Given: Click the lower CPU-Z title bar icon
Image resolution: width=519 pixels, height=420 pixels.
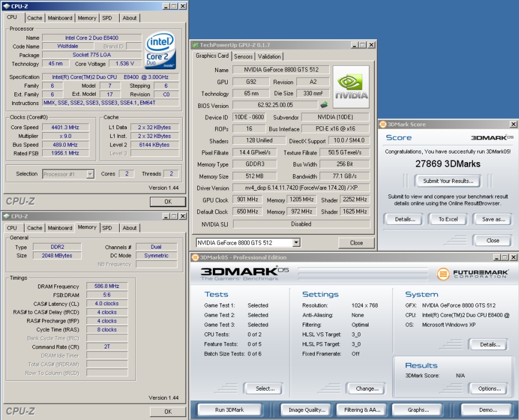Looking at the screenshot, I should [x=6, y=216].
